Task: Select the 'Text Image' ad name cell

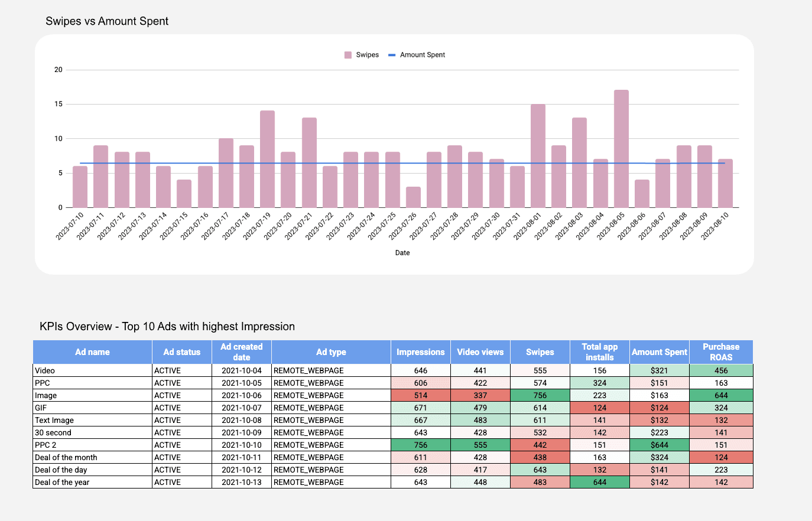Action: click(x=92, y=421)
